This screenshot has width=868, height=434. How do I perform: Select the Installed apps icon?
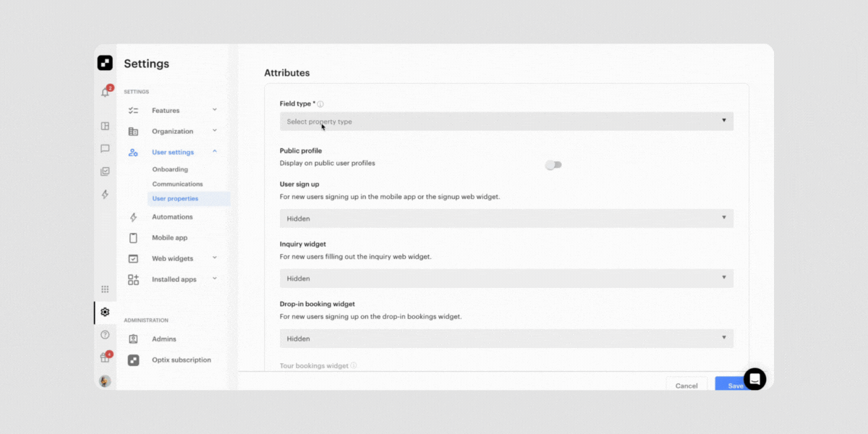point(133,278)
